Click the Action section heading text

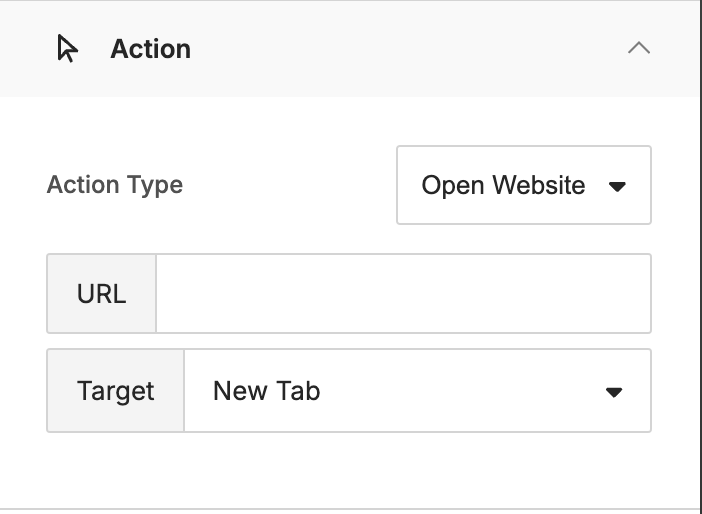150,49
